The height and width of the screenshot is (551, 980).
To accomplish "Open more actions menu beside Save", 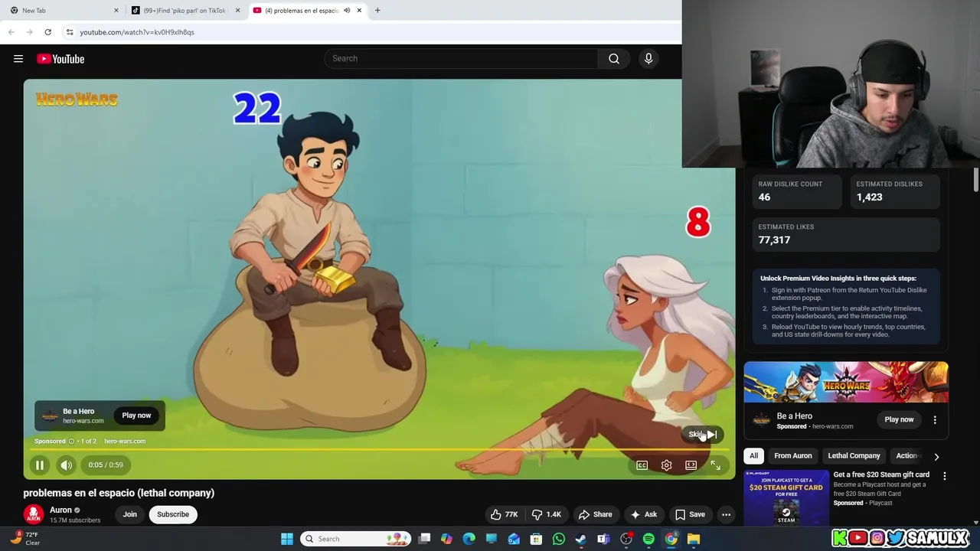I will 726,514.
